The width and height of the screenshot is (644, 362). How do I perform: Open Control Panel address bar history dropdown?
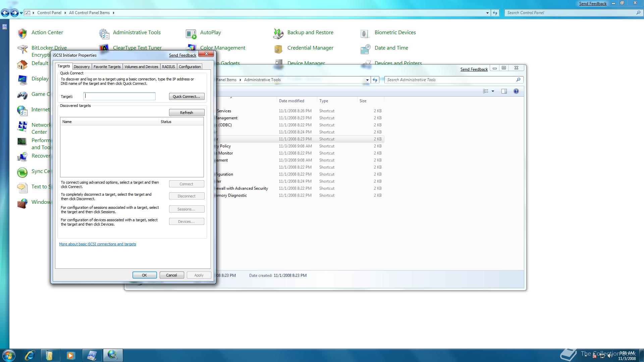[487, 13]
